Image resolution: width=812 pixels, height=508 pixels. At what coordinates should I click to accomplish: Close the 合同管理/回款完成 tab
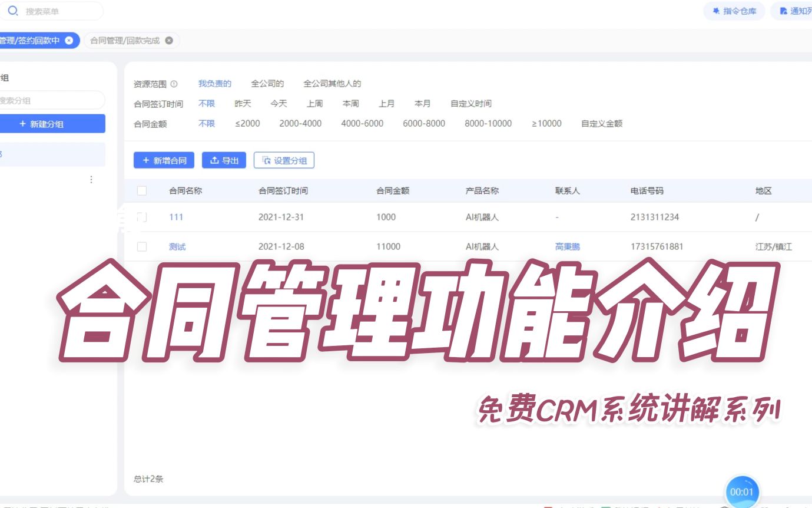169,41
